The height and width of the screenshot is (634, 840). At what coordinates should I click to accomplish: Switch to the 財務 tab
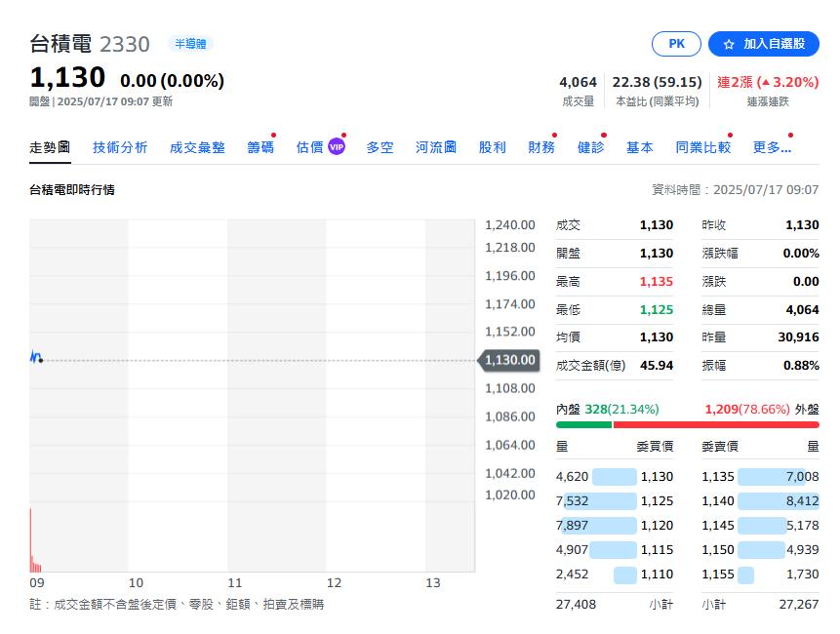[x=541, y=147]
